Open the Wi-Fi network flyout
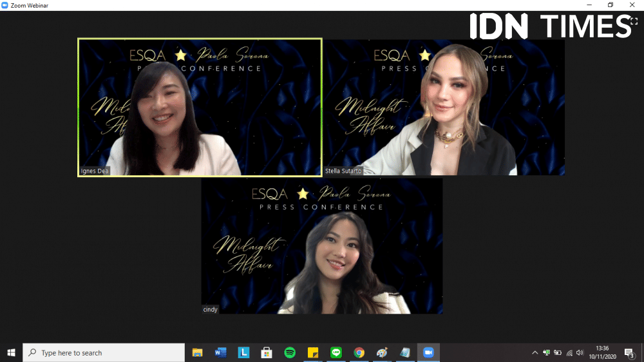The width and height of the screenshot is (644, 362). click(569, 353)
